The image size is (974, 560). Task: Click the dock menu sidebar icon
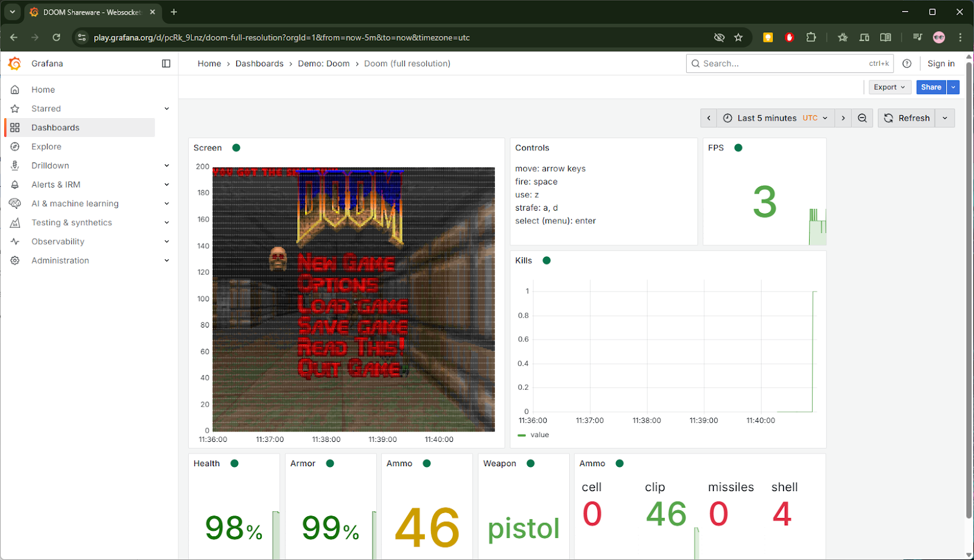pyautogui.click(x=166, y=63)
